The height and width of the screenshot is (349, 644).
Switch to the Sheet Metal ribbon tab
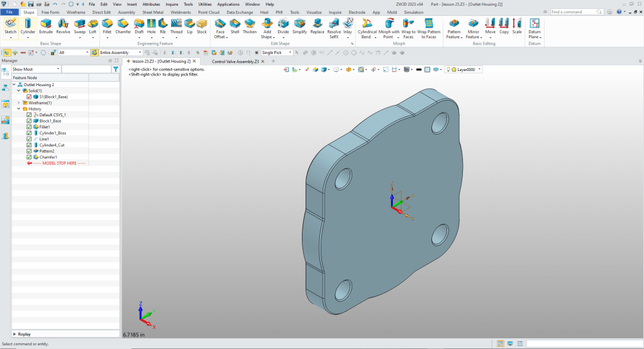[x=152, y=12]
